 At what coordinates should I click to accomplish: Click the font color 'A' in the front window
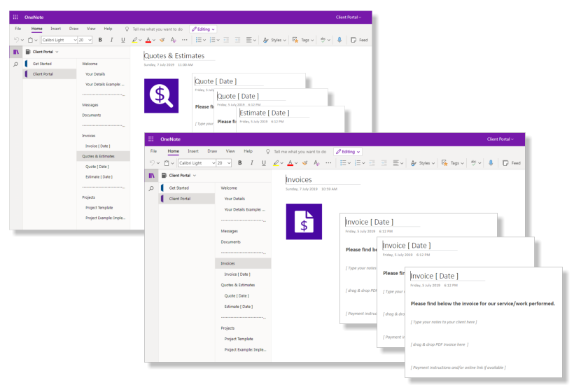click(x=290, y=163)
